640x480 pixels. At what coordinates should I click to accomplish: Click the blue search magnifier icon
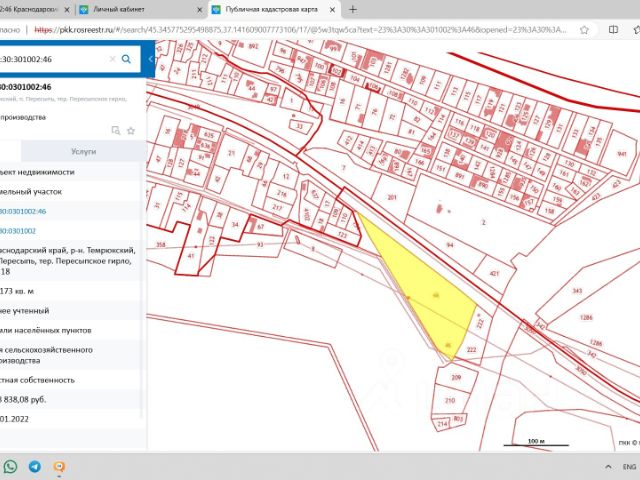(x=126, y=59)
